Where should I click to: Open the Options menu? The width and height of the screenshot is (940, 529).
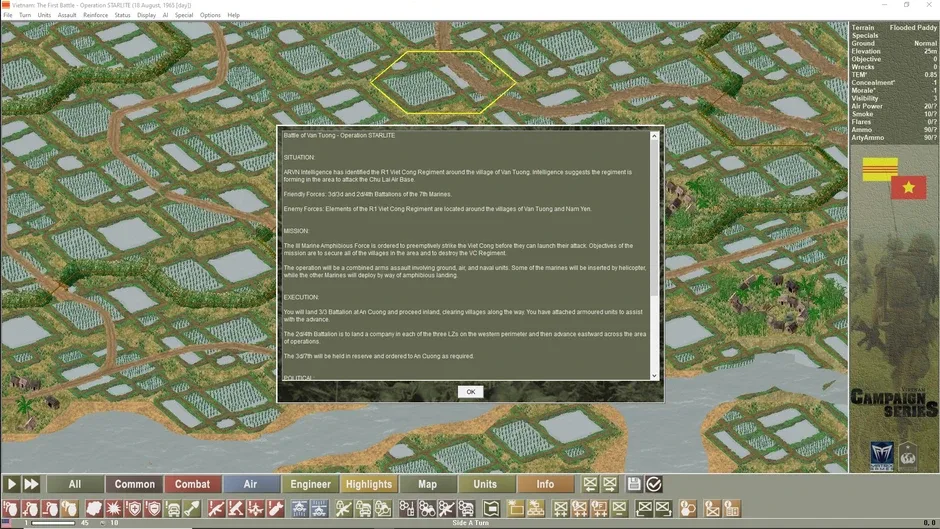coord(210,15)
